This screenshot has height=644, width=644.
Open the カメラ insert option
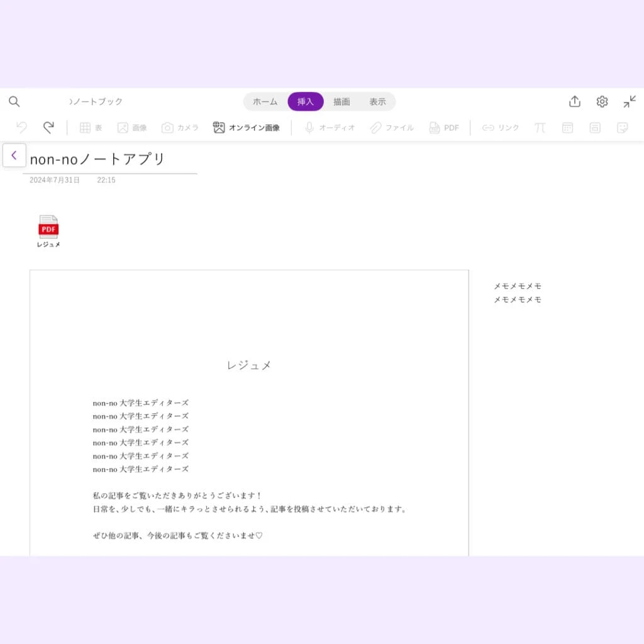tap(180, 128)
